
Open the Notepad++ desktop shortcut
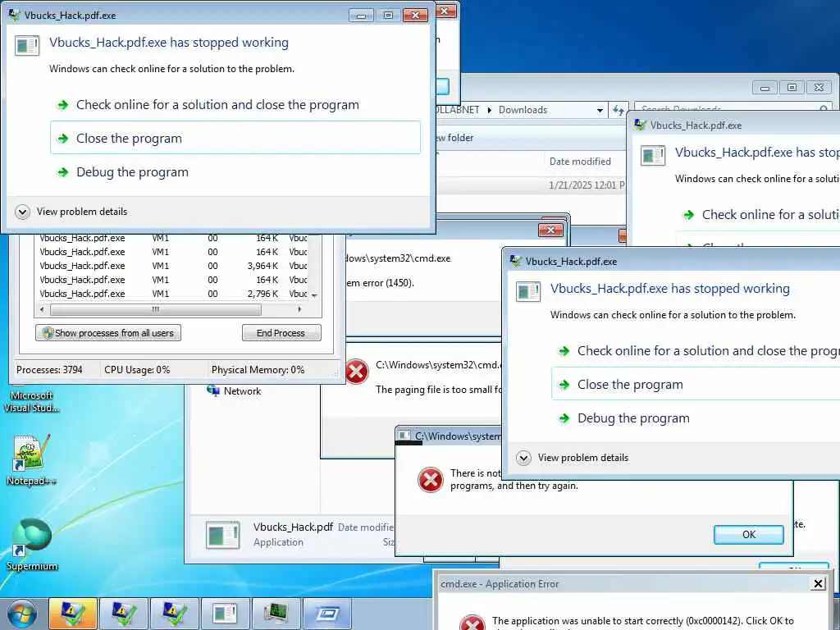click(31, 459)
